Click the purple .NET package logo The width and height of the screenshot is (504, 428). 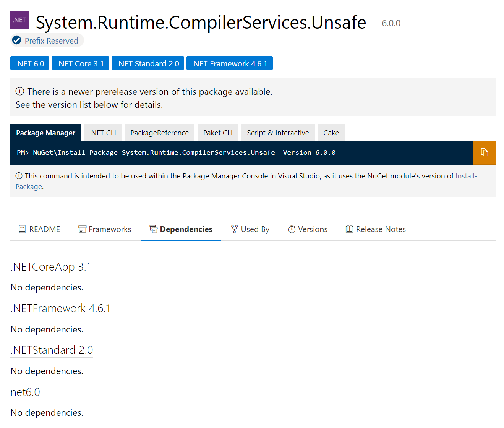(19, 20)
